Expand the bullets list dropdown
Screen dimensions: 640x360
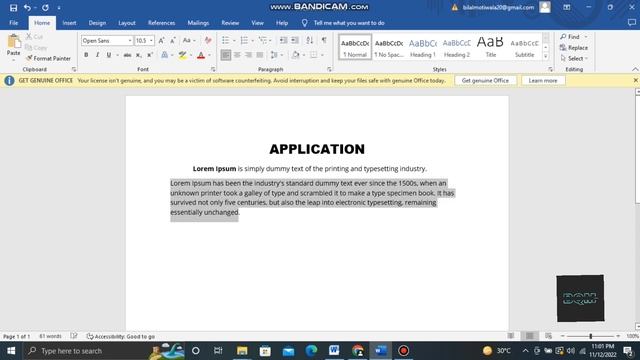234,40
